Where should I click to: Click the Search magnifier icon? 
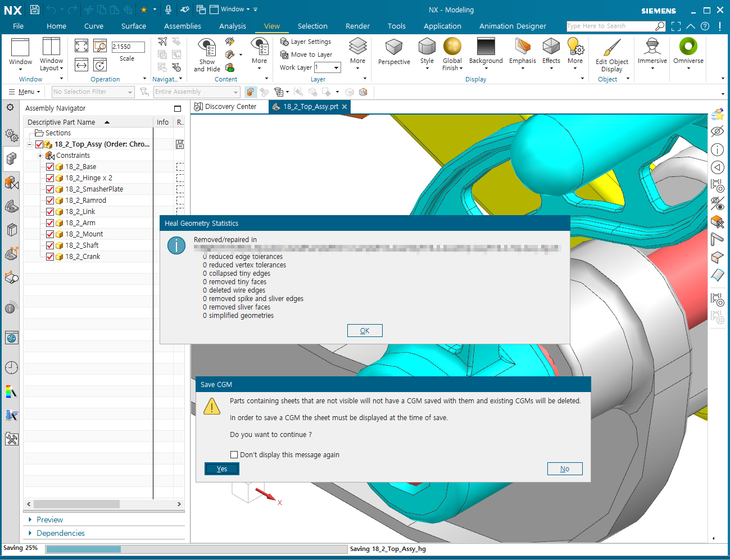pyautogui.click(x=660, y=26)
